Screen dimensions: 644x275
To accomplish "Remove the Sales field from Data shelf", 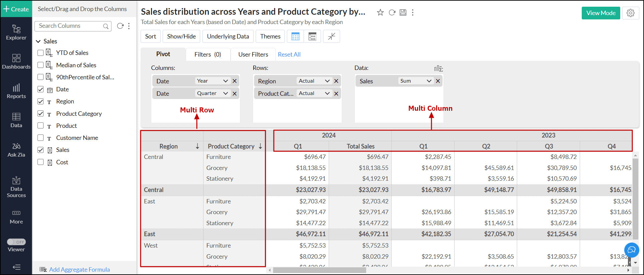I will (438, 81).
